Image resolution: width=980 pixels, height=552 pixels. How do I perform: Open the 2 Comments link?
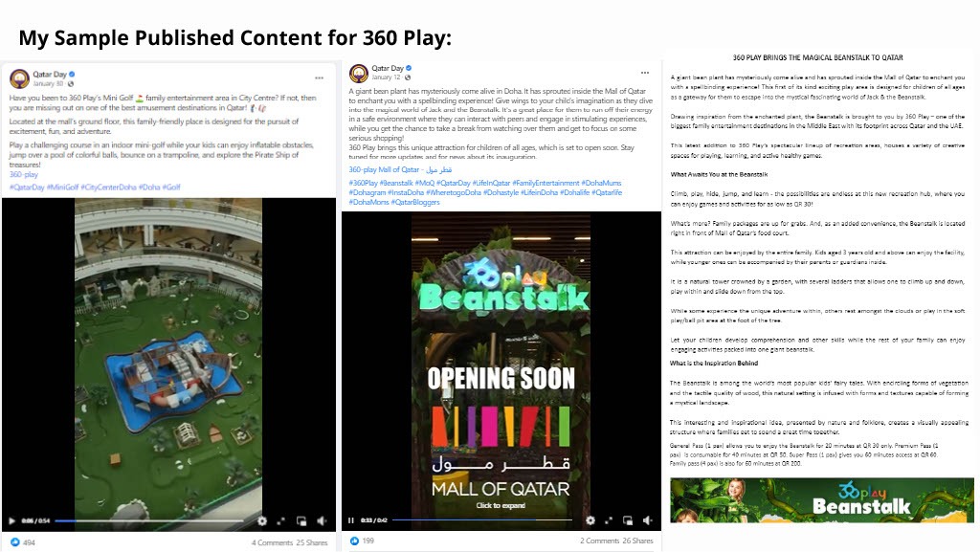click(x=599, y=541)
